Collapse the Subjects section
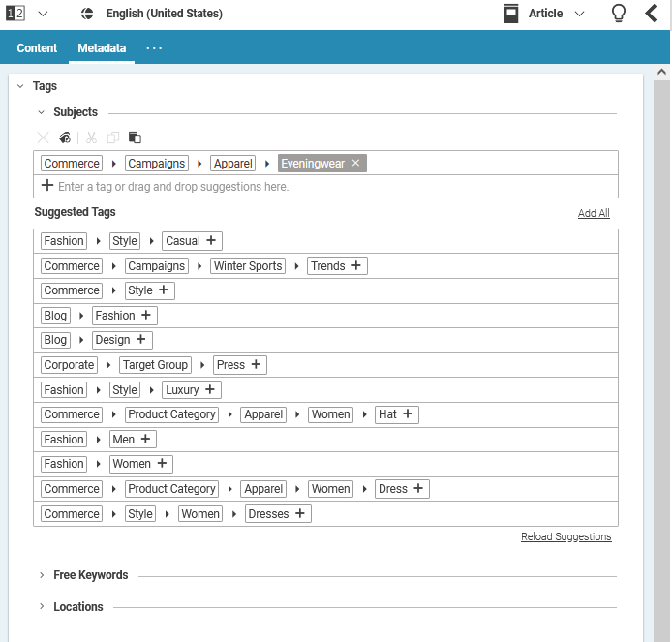The image size is (672, 642). point(41,112)
